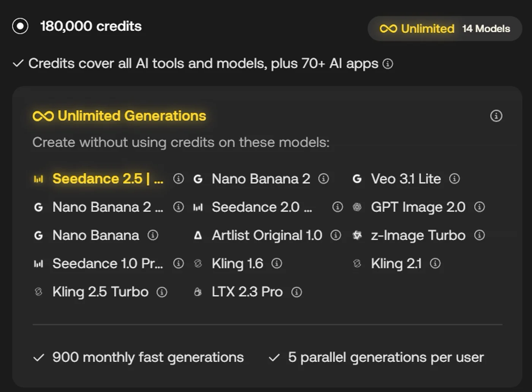Show info for GPT Image 2.0

click(480, 207)
